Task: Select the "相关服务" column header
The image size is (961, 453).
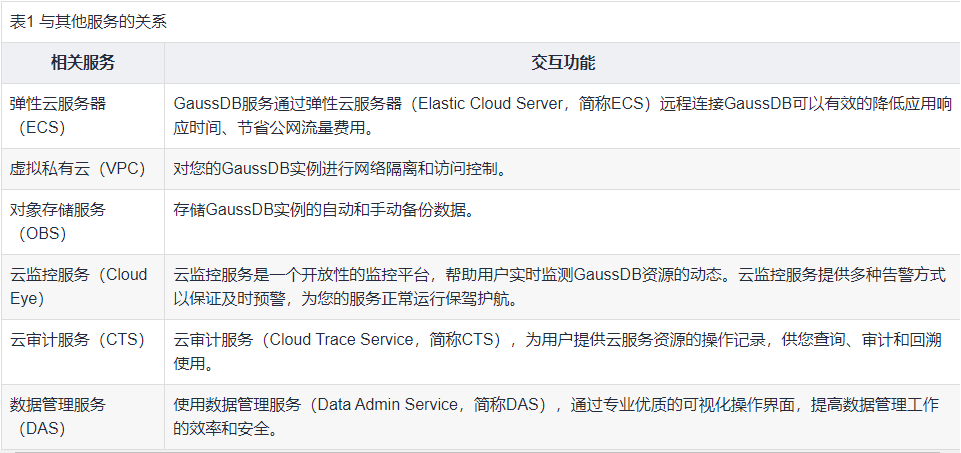Action: point(83,63)
